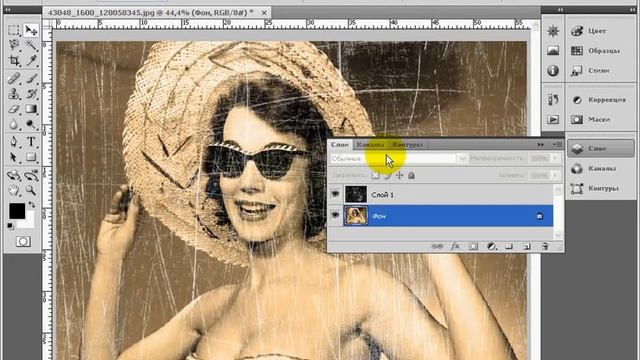Toggle lock image pixels brush icon

387,176
